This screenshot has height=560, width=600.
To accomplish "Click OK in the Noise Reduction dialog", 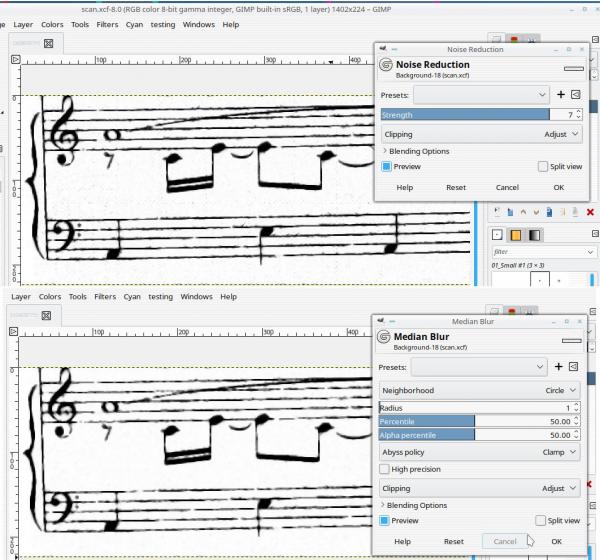I will click(559, 188).
